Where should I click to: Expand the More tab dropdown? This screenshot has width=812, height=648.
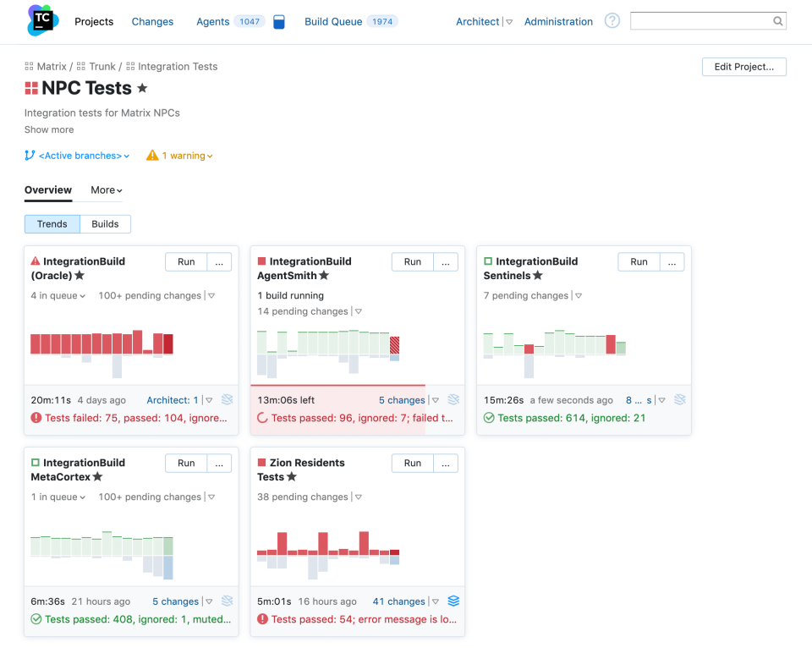click(107, 190)
